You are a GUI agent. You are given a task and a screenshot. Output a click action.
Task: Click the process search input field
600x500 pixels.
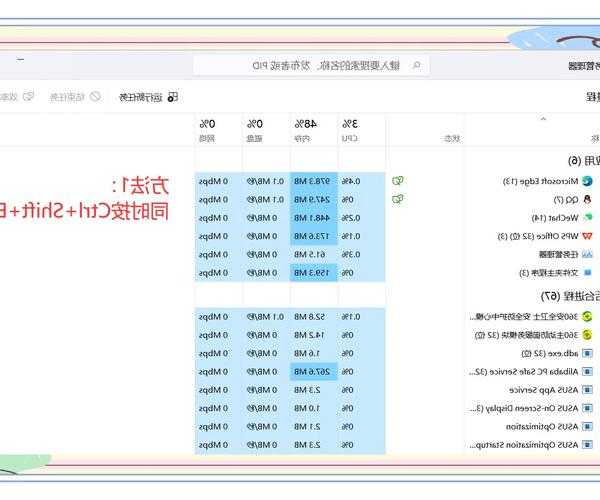[310, 65]
